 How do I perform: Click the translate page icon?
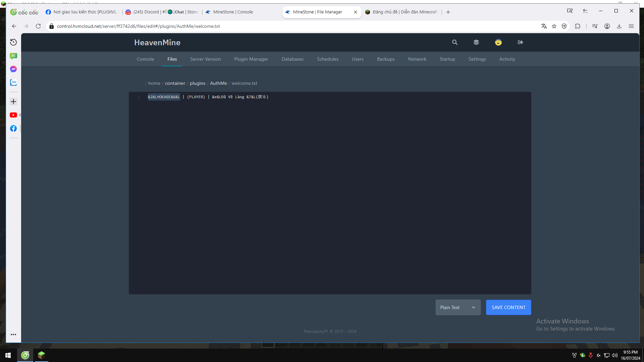[x=544, y=26]
